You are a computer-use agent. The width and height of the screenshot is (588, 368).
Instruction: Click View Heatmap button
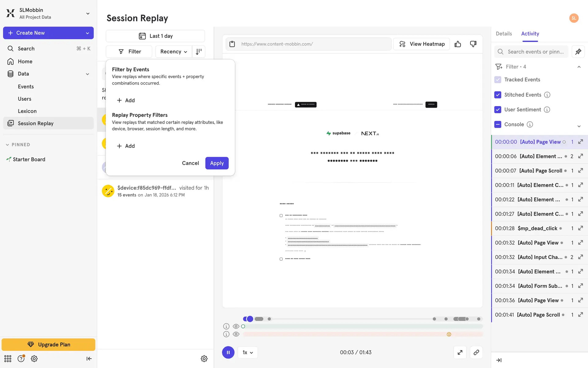421,44
